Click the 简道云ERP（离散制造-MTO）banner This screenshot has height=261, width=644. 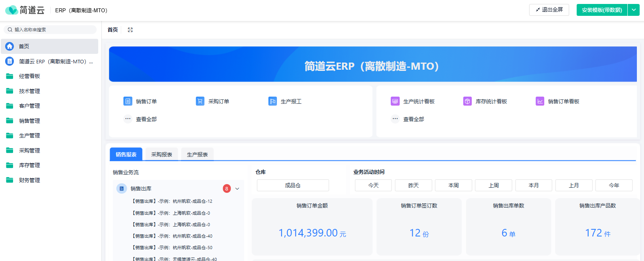[x=373, y=64]
